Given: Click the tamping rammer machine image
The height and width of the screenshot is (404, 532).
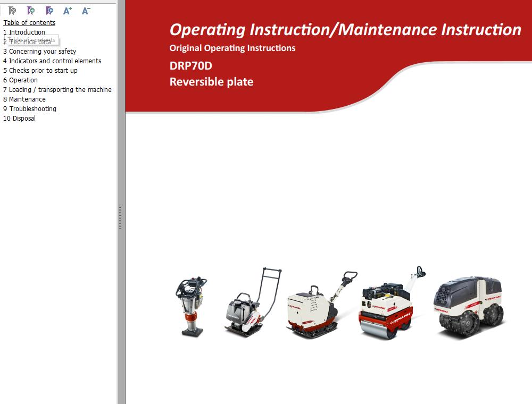Looking at the screenshot, I should (192, 307).
